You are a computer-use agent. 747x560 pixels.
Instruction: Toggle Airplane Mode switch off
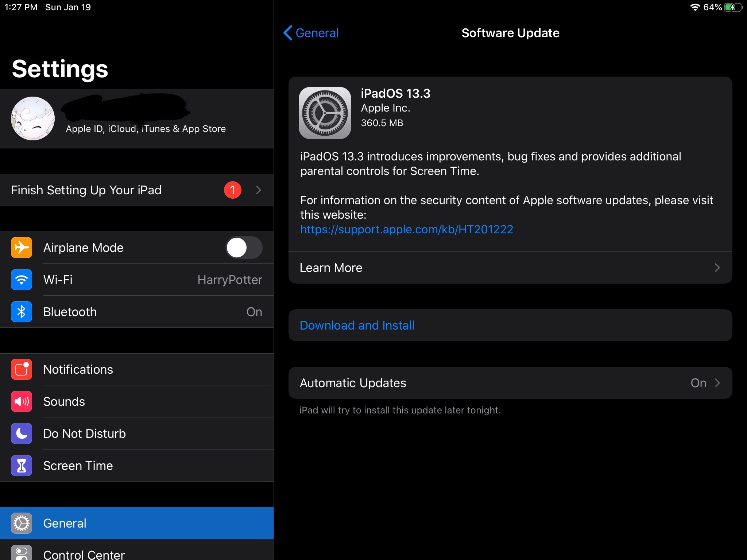click(244, 248)
